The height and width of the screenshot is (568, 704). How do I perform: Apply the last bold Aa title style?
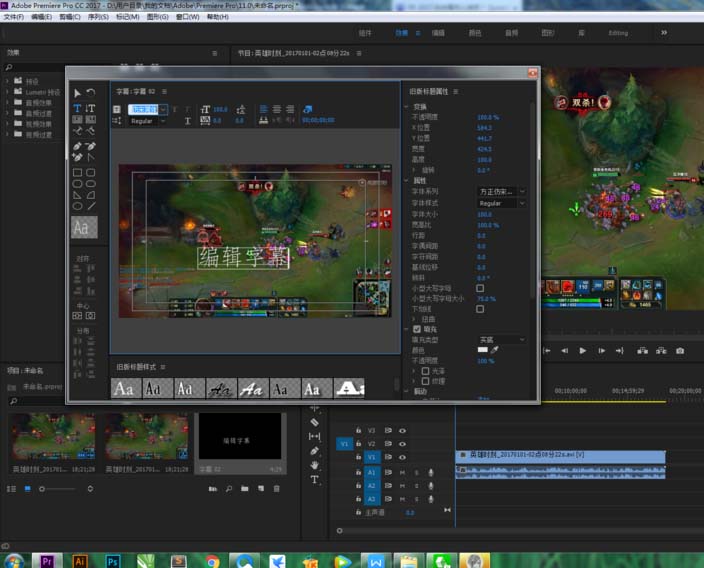[x=350, y=388]
